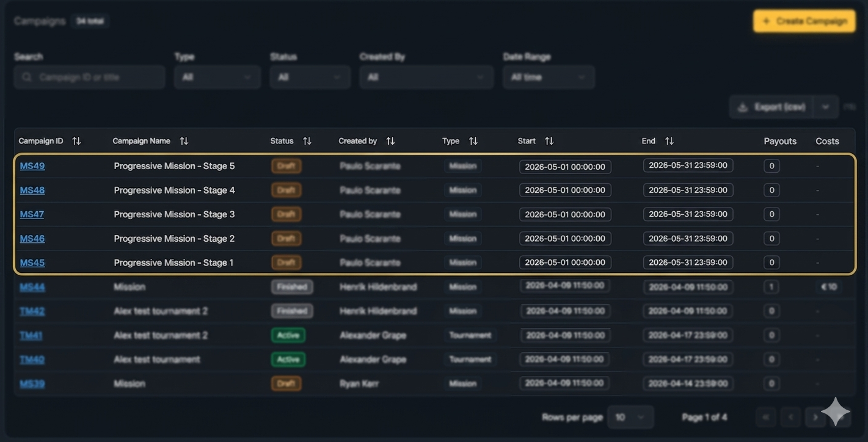Expand the Status filter dropdown
868x442 pixels.
310,77
